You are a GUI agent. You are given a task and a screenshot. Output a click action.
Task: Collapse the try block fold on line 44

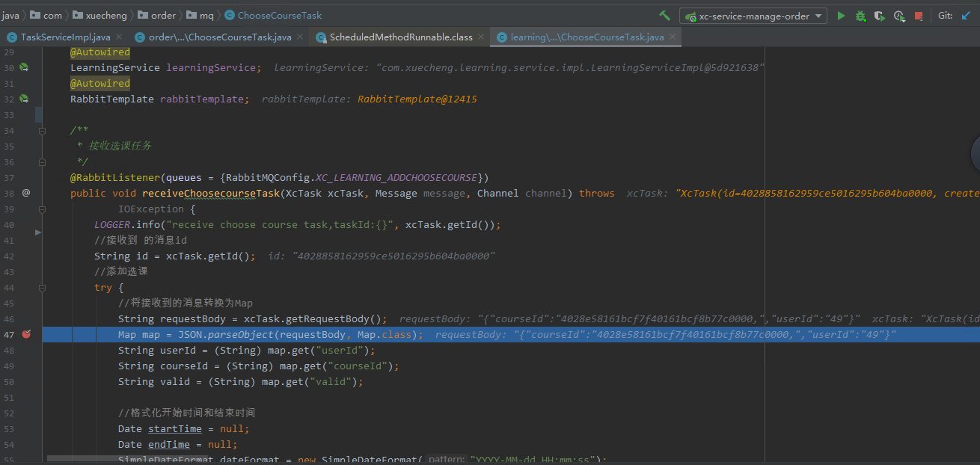(43, 287)
